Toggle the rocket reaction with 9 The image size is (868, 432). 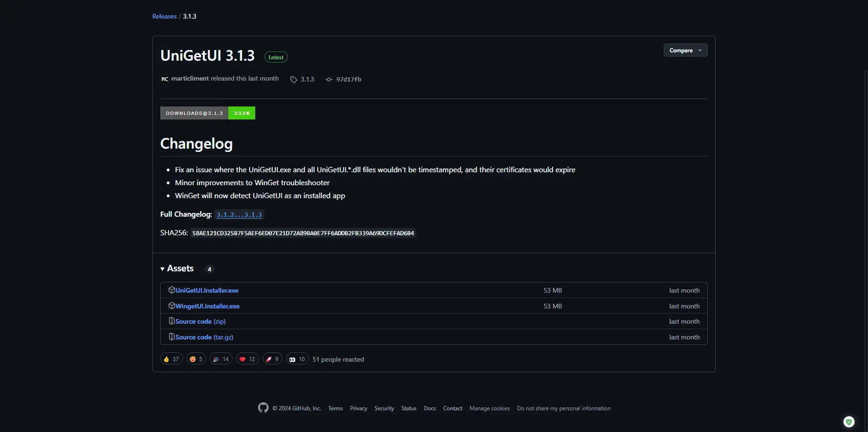272,359
